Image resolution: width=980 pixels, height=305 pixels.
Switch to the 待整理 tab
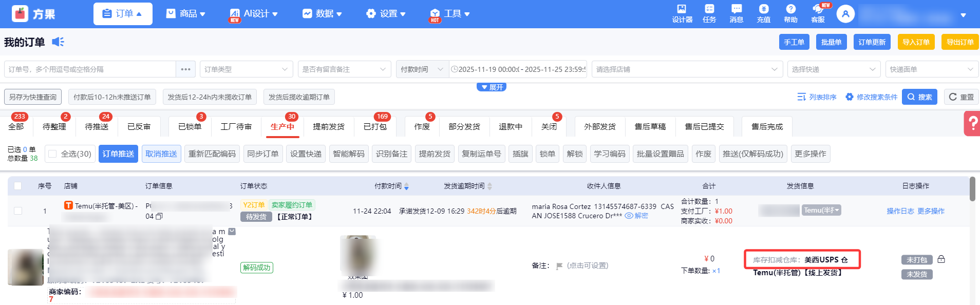tap(54, 126)
